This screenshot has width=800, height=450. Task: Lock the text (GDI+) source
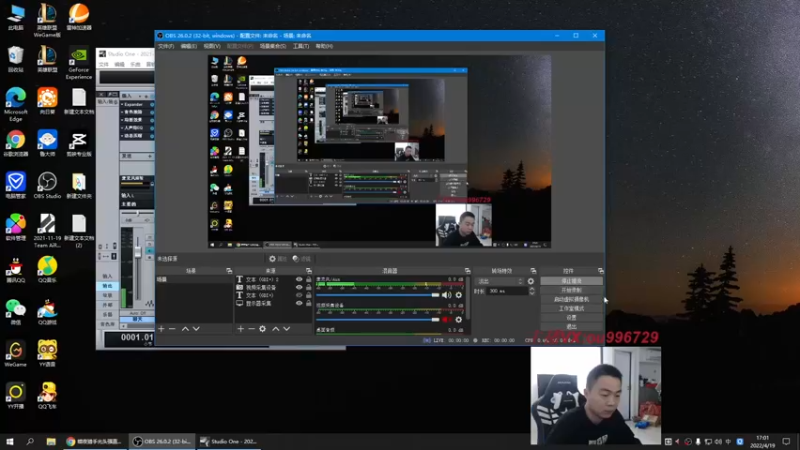pos(308,295)
